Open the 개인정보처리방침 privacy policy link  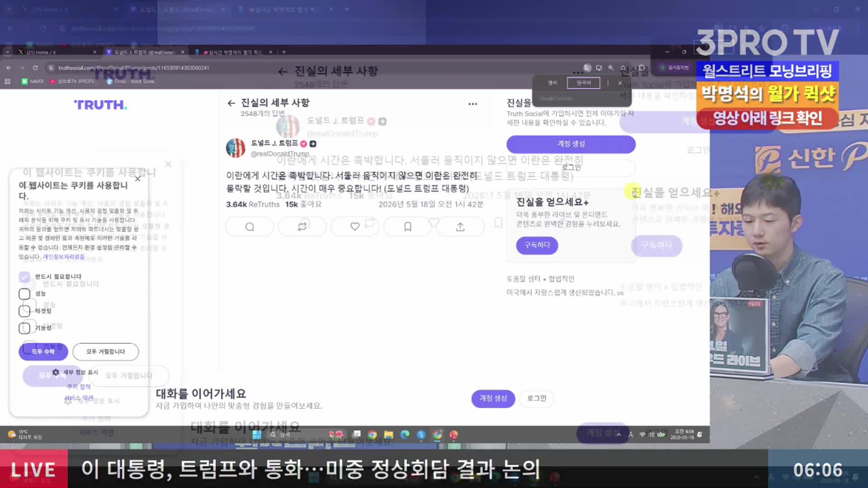coord(64,257)
